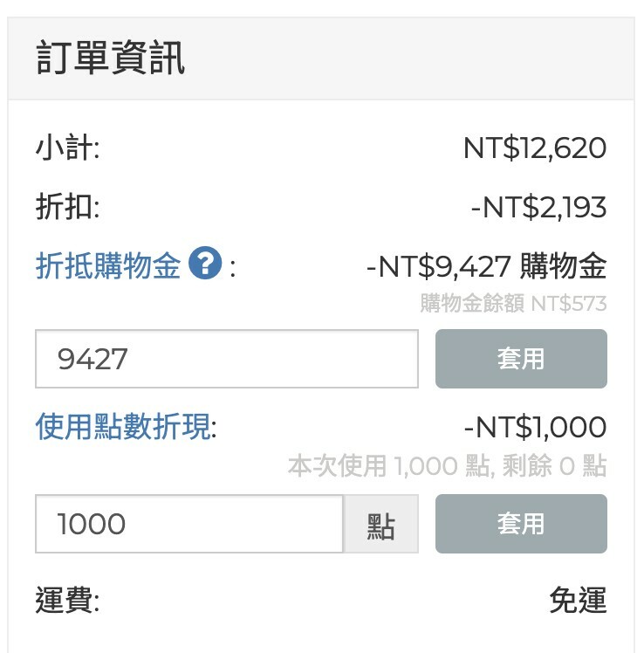Click the question mark help icon

pos(205,264)
